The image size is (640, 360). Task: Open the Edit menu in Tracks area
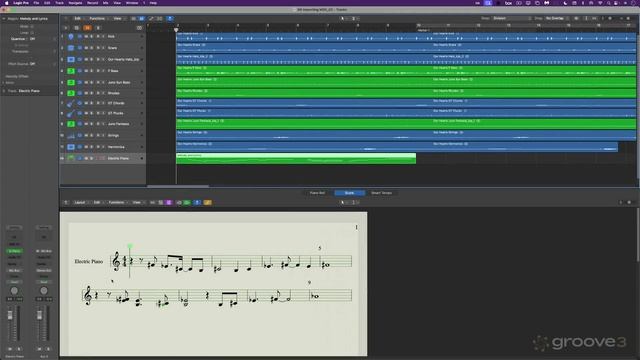78,18
